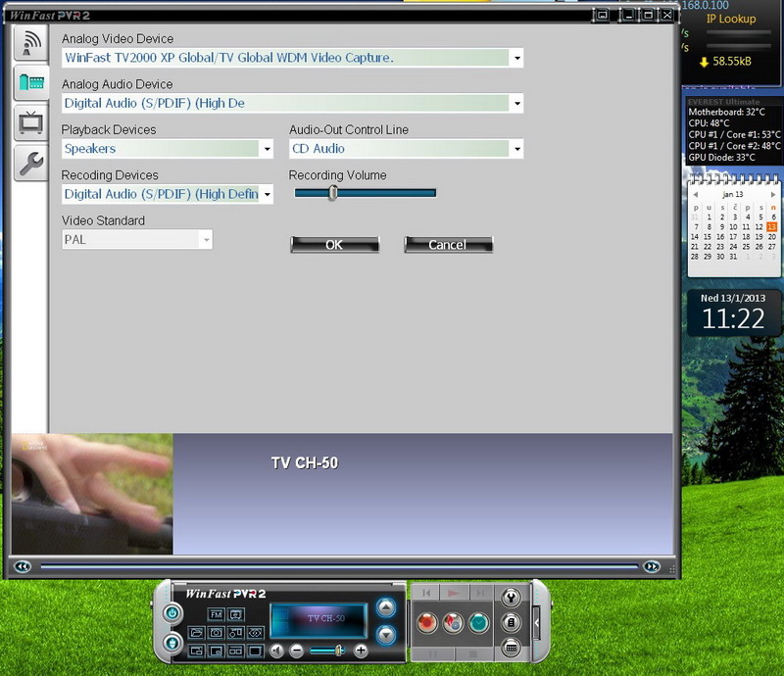Click 'Motherboard: 32°C' in EVEREST gadget

[726, 112]
